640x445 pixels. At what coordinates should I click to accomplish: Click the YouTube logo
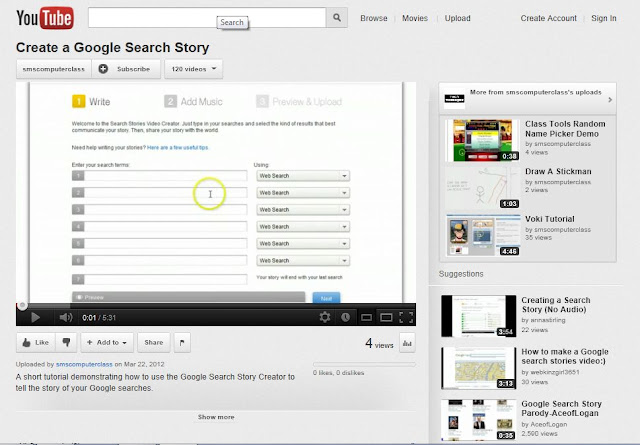(45, 18)
